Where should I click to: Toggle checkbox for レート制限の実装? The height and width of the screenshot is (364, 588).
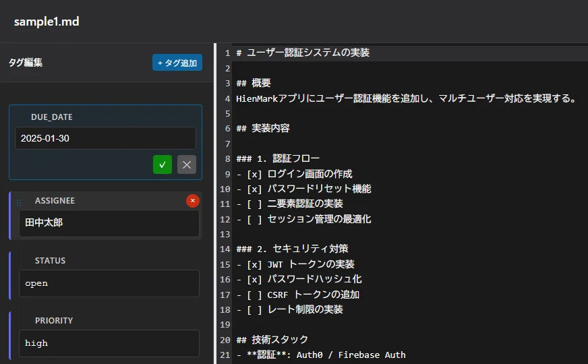click(x=254, y=310)
